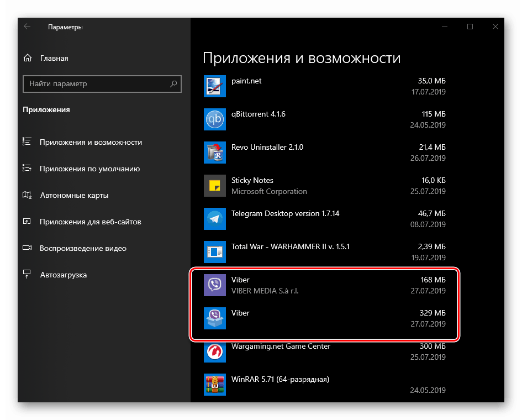Close the Параметры window

[495, 27]
